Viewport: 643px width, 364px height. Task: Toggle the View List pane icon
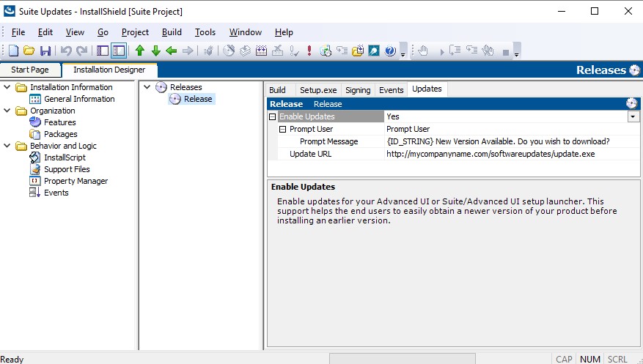tap(103, 51)
